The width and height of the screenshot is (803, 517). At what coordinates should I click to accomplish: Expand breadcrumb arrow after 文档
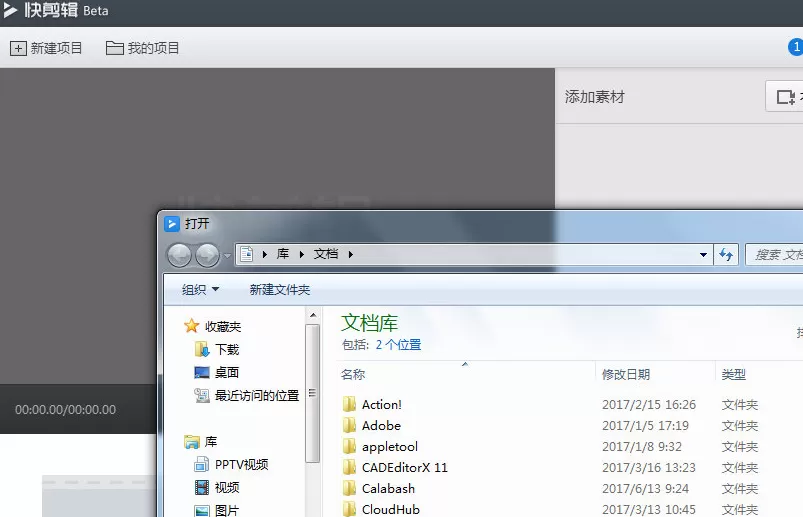(351, 254)
